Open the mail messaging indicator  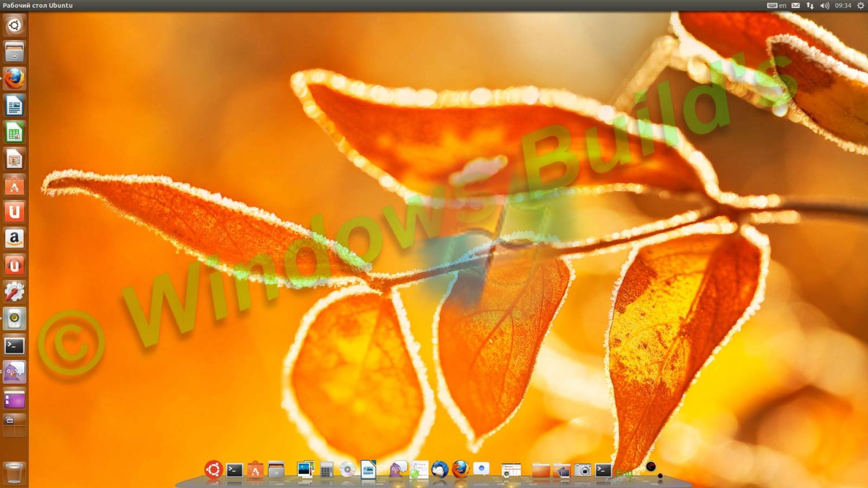click(796, 5)
